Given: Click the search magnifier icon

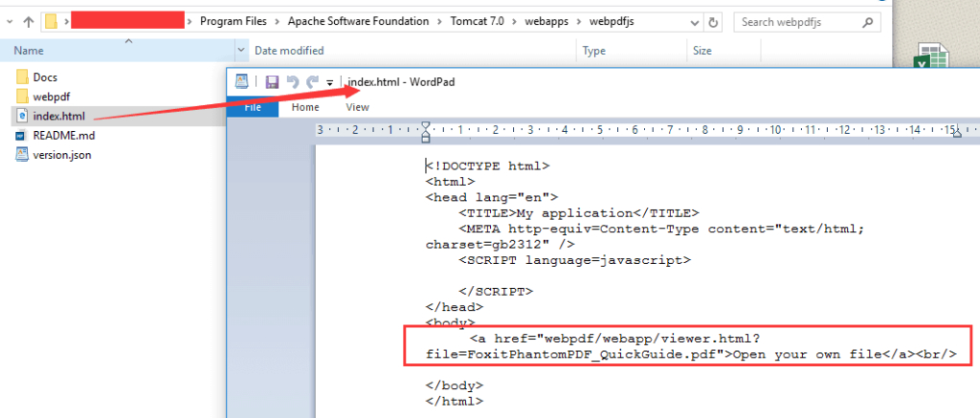Looking at the screenshot, I should [867, 22].
